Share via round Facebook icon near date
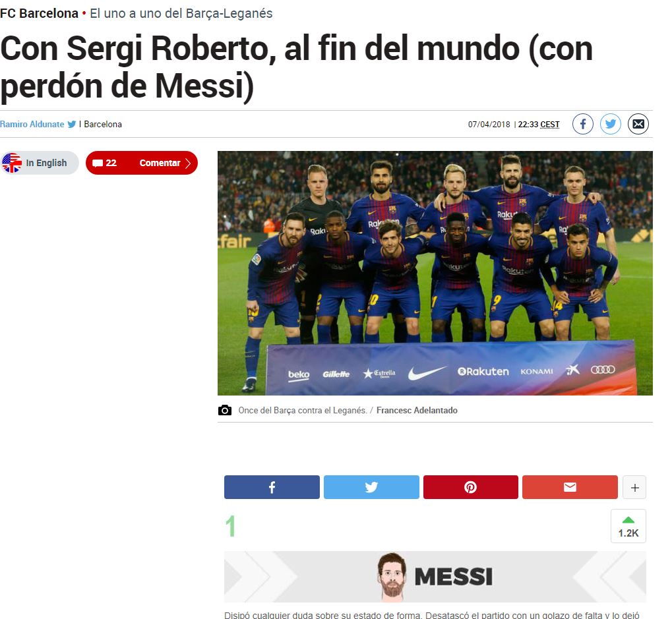Image resolution: width=672 pixels, height=619 pixels. pos(582,124)
